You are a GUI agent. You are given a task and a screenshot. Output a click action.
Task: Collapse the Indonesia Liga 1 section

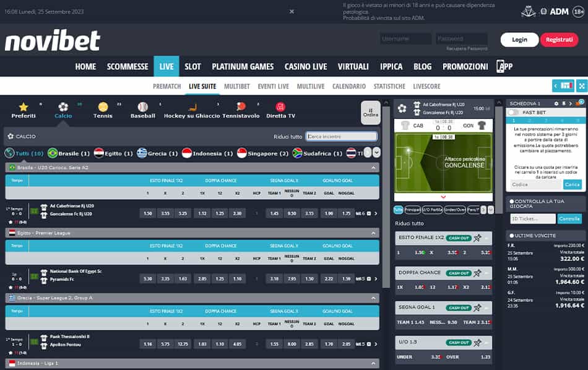[x=373, y=363]
